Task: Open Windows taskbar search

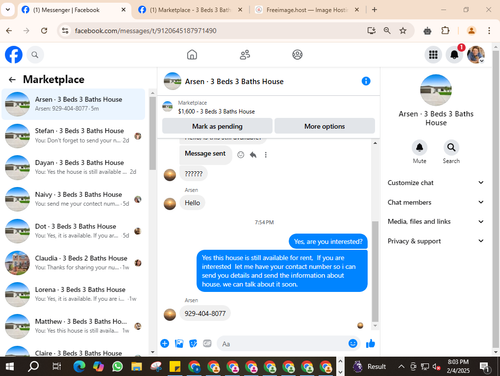Action: 33,367
